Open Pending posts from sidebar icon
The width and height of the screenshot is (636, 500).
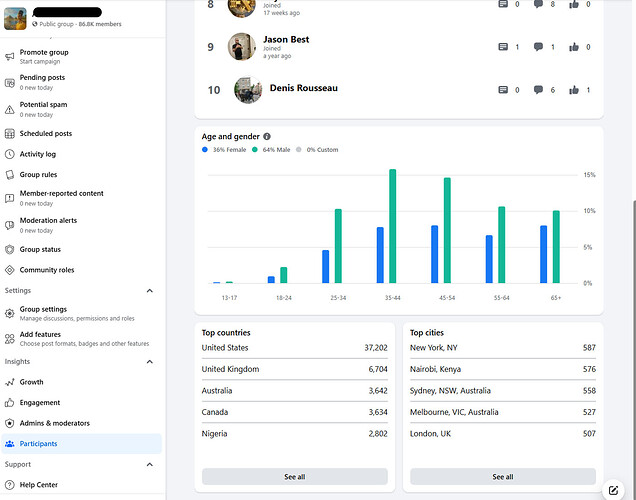[x=10, y=82]
